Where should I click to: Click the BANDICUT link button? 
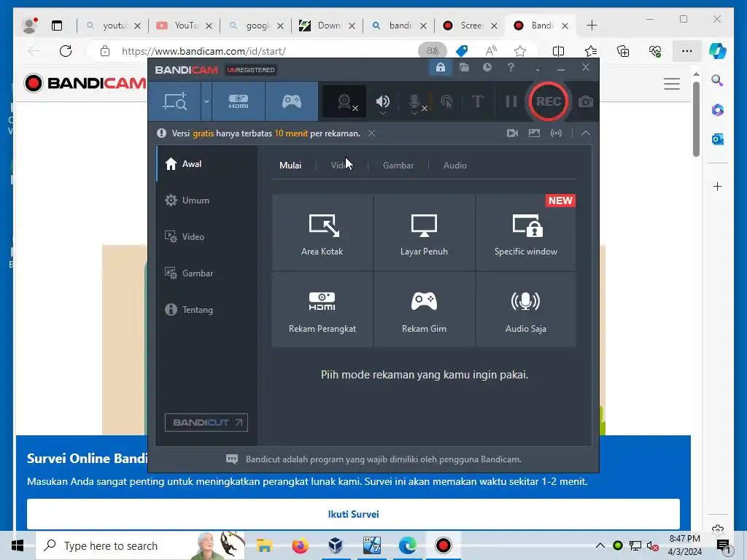206,422
